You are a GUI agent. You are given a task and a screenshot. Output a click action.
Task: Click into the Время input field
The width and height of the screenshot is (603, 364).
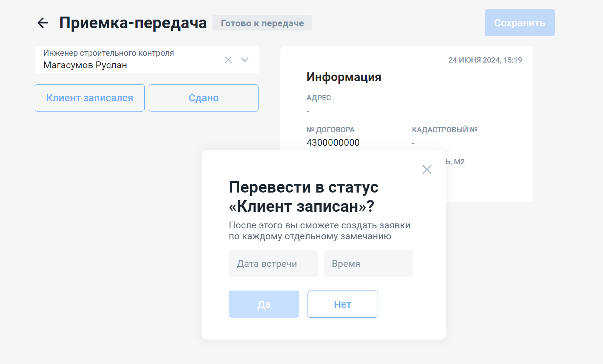click(x=368, y=263)
